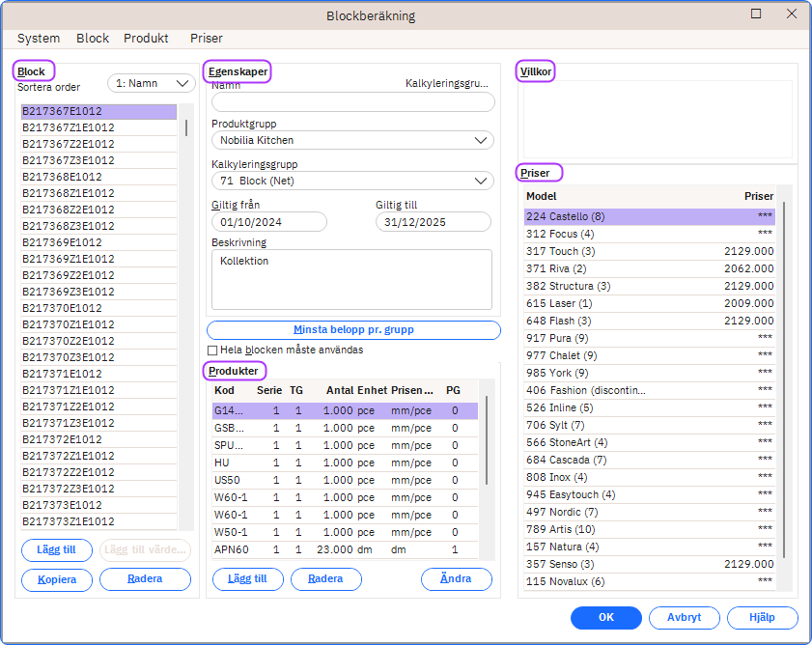Enable Hela blocken måste användas checkbox

pos(212,350)
